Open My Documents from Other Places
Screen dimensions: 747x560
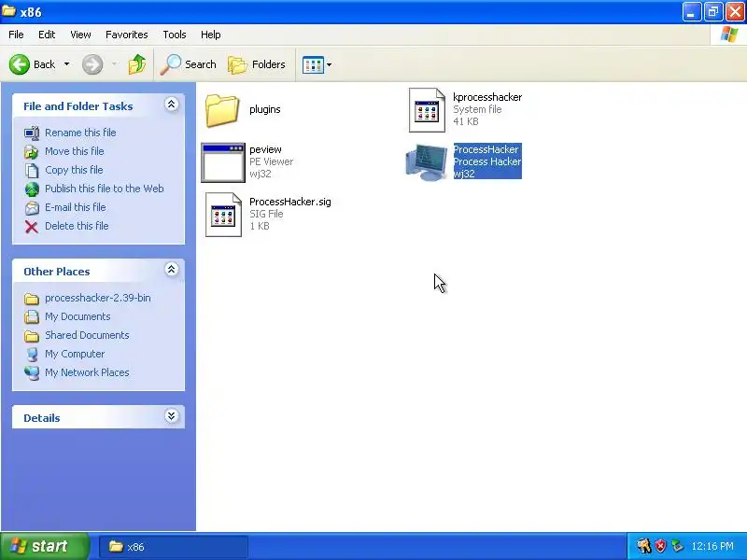(x=78, y=316)
